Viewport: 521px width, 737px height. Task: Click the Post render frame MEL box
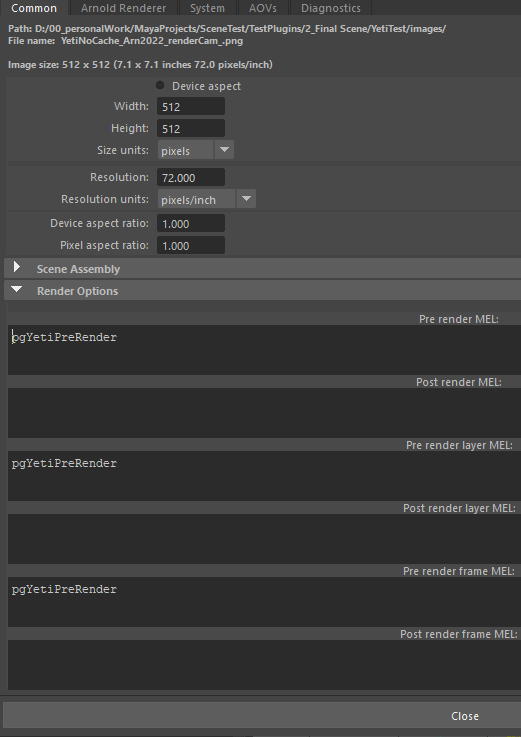[x=264, y=665]
